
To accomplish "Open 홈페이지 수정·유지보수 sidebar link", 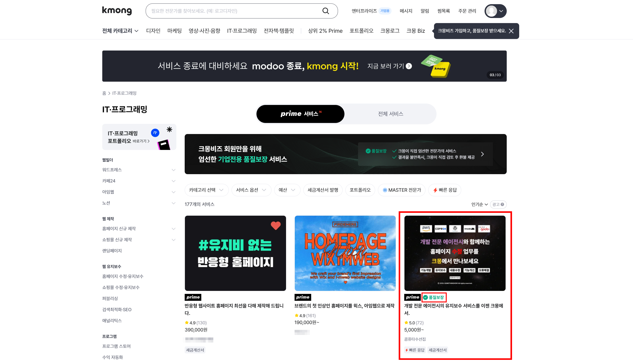I will pyautogui.click(x=123, y=276).
